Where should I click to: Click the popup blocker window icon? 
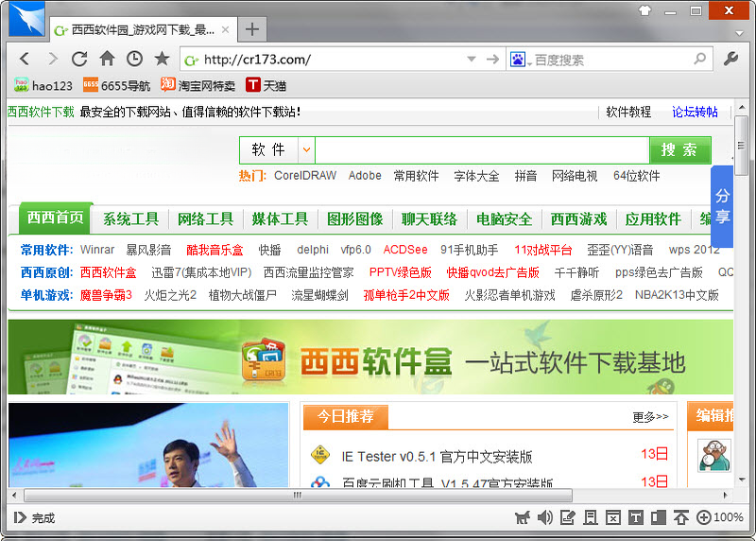(612, 517)
